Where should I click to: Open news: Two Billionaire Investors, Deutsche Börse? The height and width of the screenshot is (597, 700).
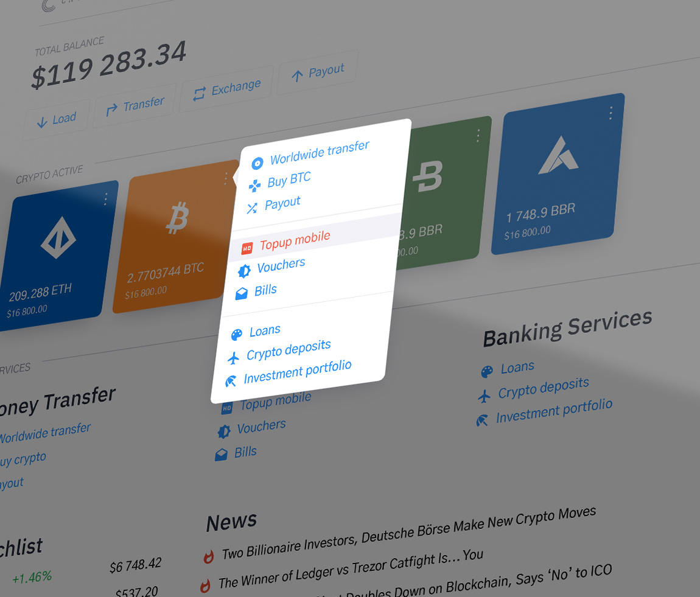(x=409, y=534)
